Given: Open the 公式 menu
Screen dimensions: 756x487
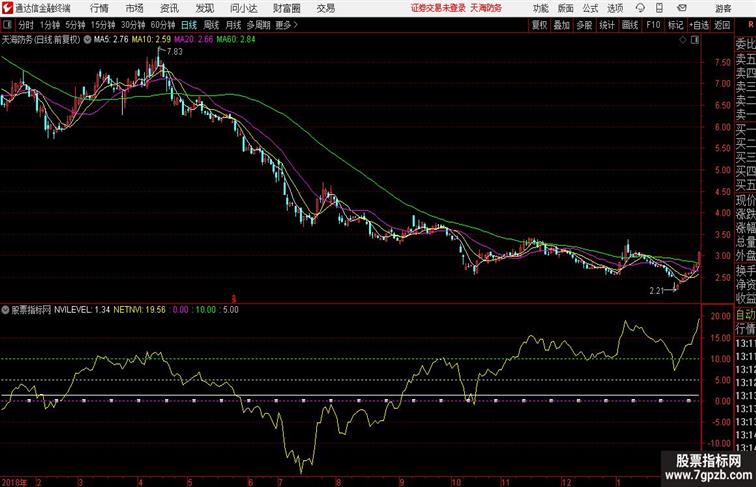Looking at the screenshot, I should 590,8.
